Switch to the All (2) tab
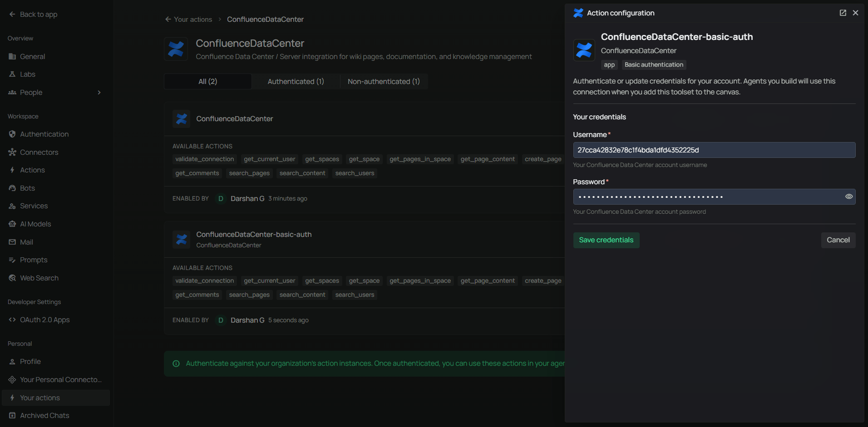This screenshot has width=868, height=427. (x=208, y=82)
